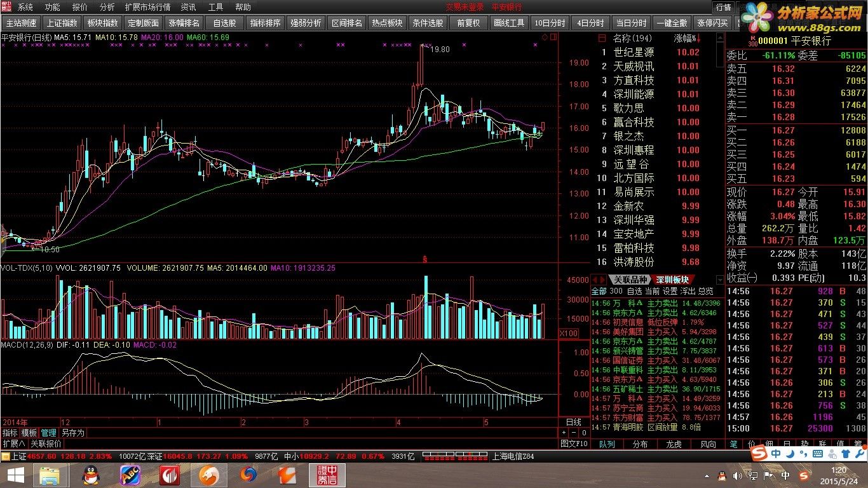Screen dimensions: 868x488
Task: Click the 图文F10 button
Action: tap(573, 444)
